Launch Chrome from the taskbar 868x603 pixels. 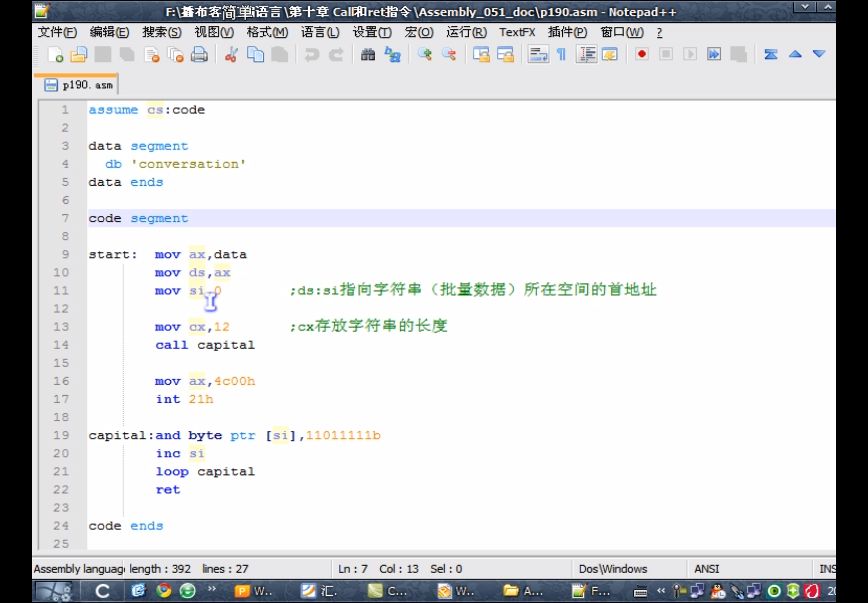click(x=163, y=590)
